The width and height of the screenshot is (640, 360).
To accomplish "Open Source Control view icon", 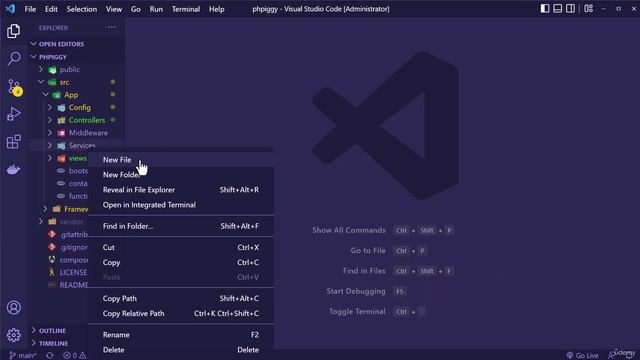I will 14,87.
